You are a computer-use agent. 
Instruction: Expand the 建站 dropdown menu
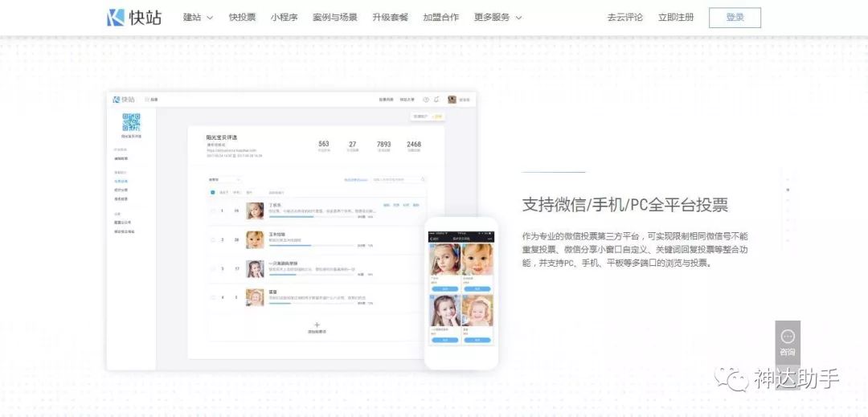coord(198,17)
